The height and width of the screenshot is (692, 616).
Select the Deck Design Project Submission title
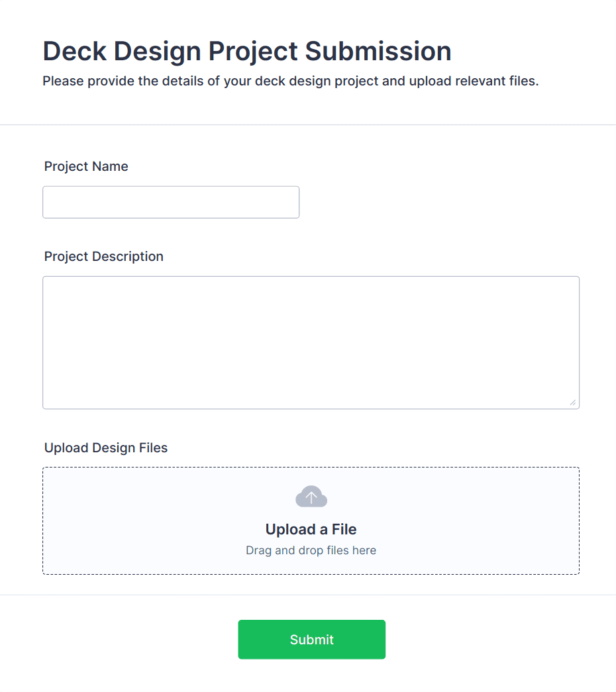(x=247, y=50)
